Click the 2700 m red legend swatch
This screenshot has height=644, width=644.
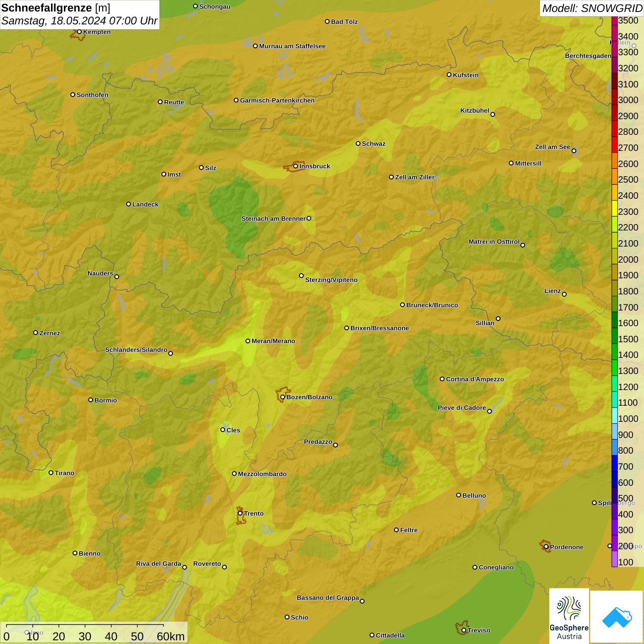(615, 144)
